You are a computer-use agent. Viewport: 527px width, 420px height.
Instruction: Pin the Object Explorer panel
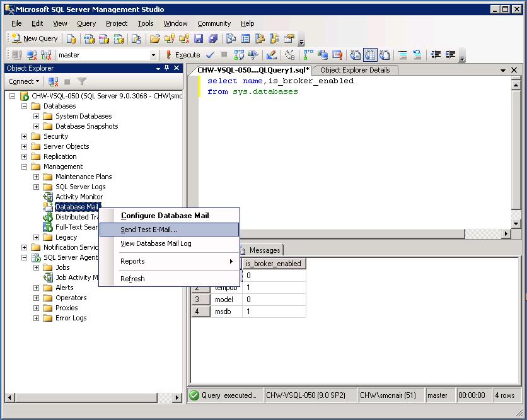[167, 68]
